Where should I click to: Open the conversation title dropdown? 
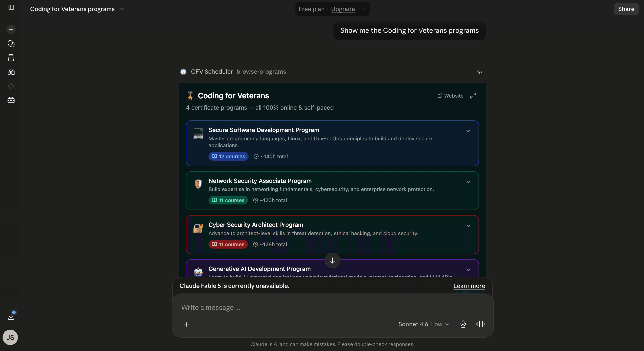122,9
